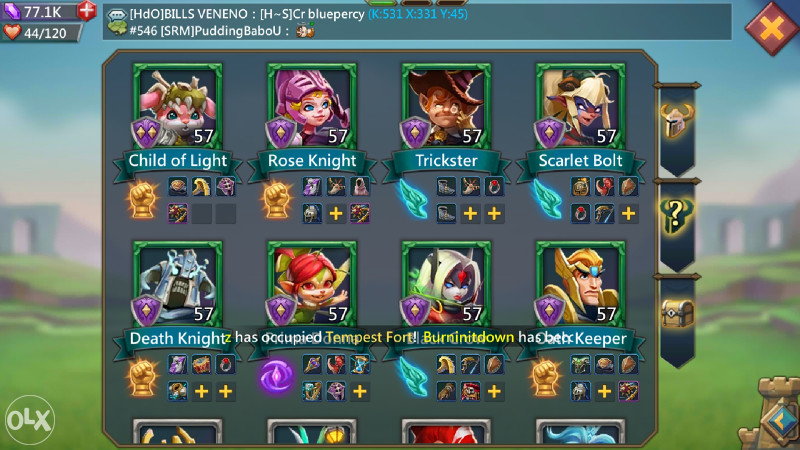
Task: Click the red plus to add gems
Action: [87, 10]
